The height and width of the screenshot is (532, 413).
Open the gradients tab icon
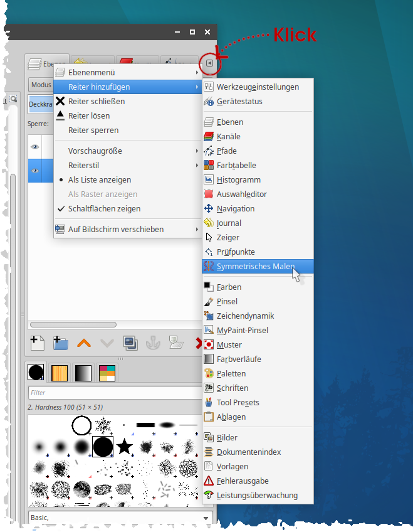83,373
